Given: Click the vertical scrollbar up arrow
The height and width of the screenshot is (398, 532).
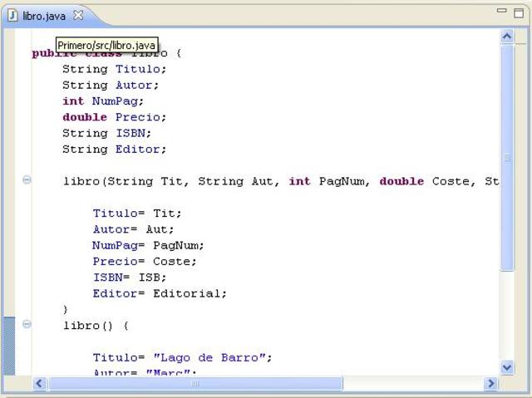Looking at the screenshot, I should tap(507, 37).
